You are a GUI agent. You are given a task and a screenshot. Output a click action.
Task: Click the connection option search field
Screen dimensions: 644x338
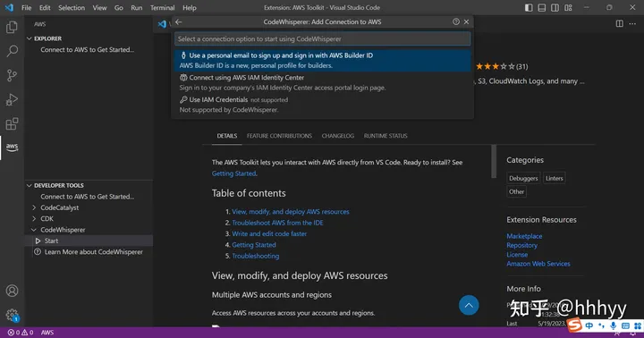tap(322, 39)
